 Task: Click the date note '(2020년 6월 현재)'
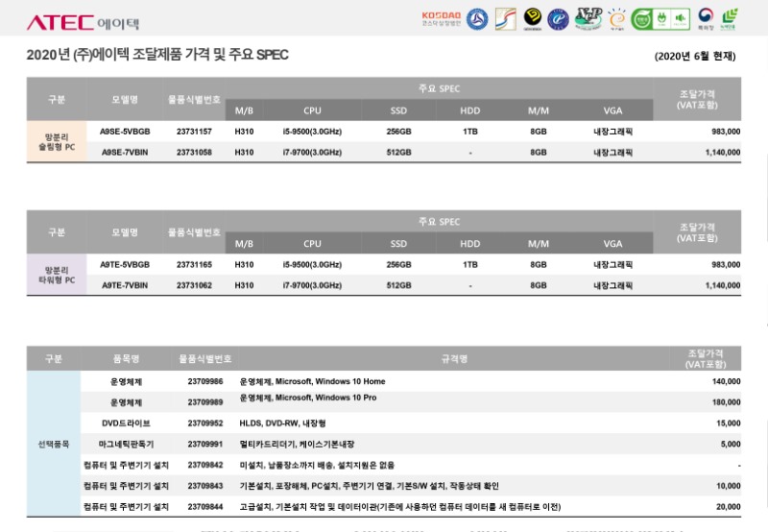695,57
